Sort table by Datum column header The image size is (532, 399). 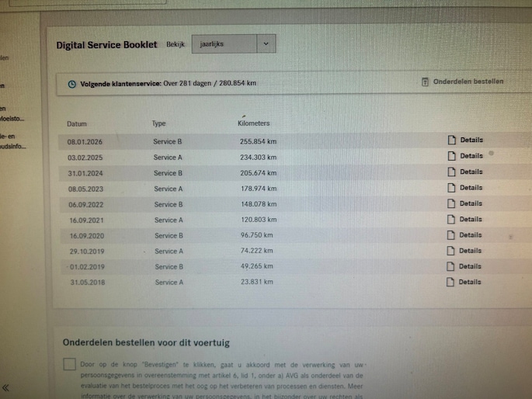click(x=77, y=124)
